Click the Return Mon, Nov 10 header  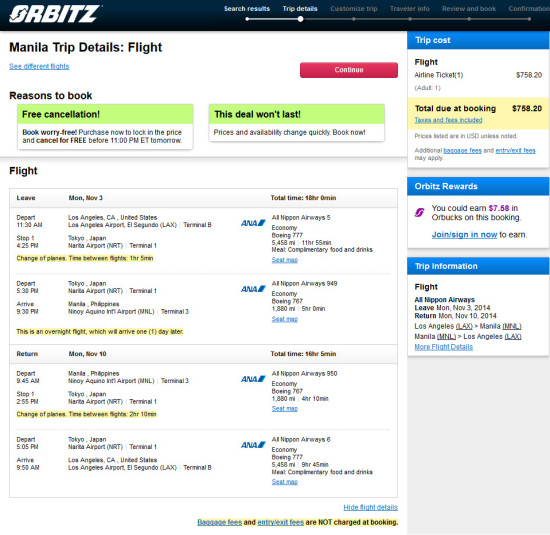click(x=203, y=354)
